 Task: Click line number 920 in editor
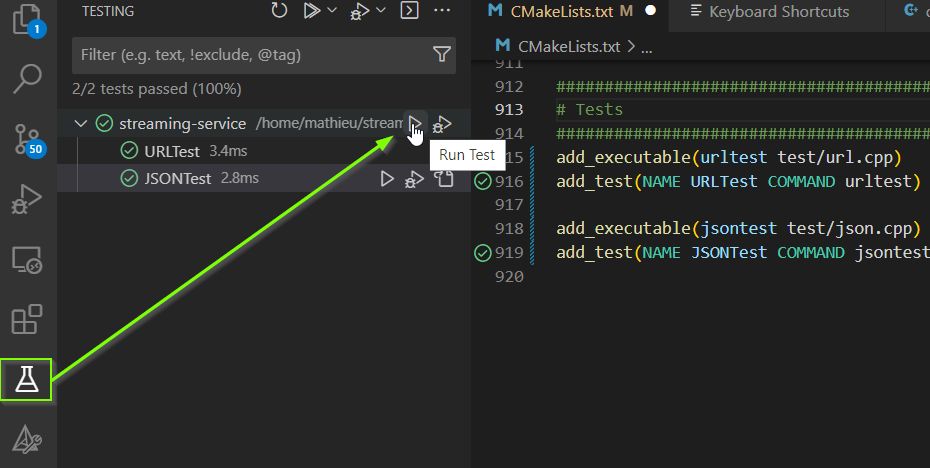[509, 277]
